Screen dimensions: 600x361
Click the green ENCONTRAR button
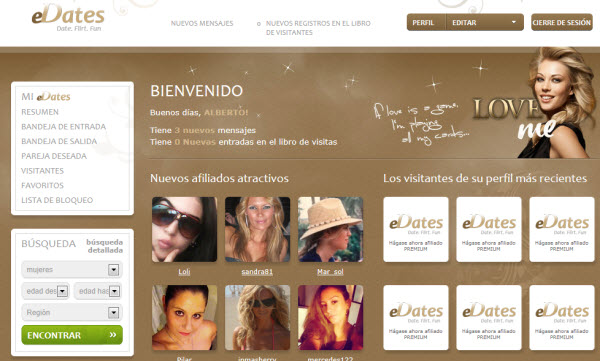pos(72,335)
